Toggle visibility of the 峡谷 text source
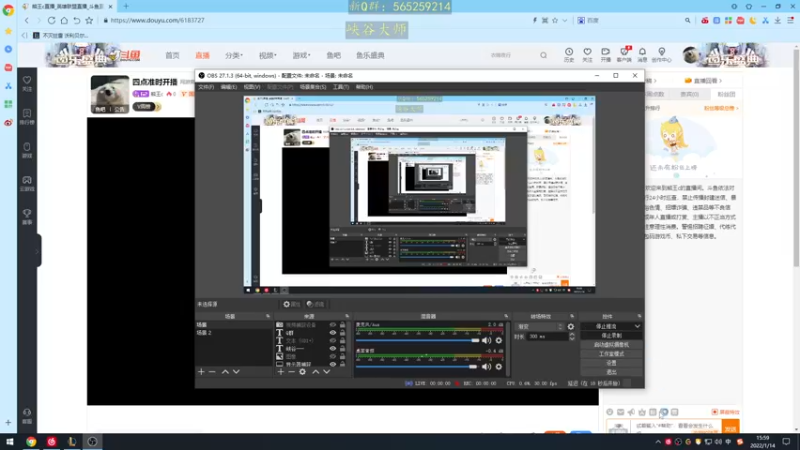 coord(333,348)
